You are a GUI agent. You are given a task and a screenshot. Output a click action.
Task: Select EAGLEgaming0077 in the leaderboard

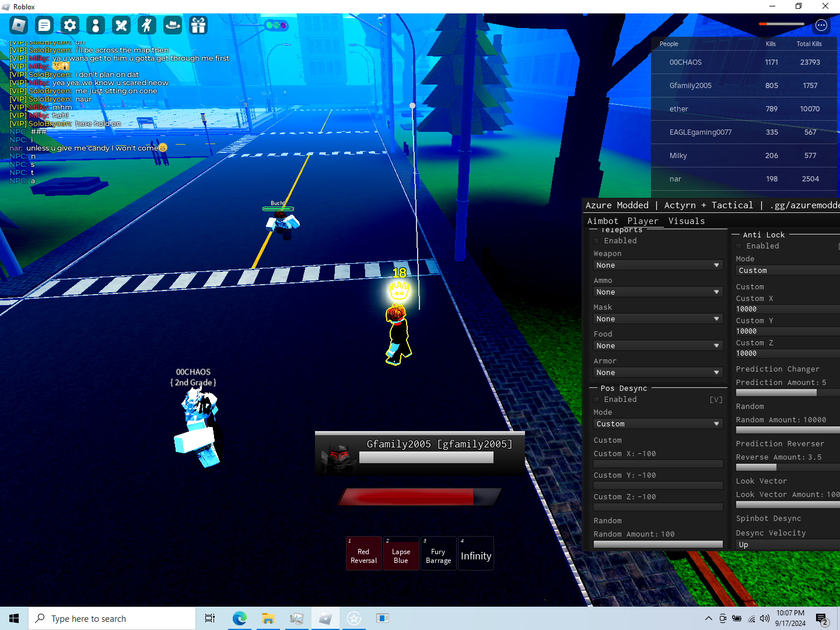tap(744, 132)
